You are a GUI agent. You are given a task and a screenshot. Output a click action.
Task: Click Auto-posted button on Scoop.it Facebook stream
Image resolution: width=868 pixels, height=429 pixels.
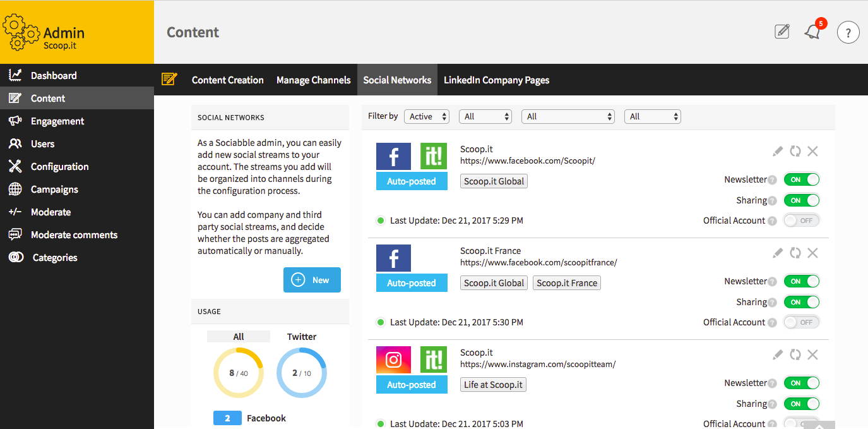click(412, 181)
